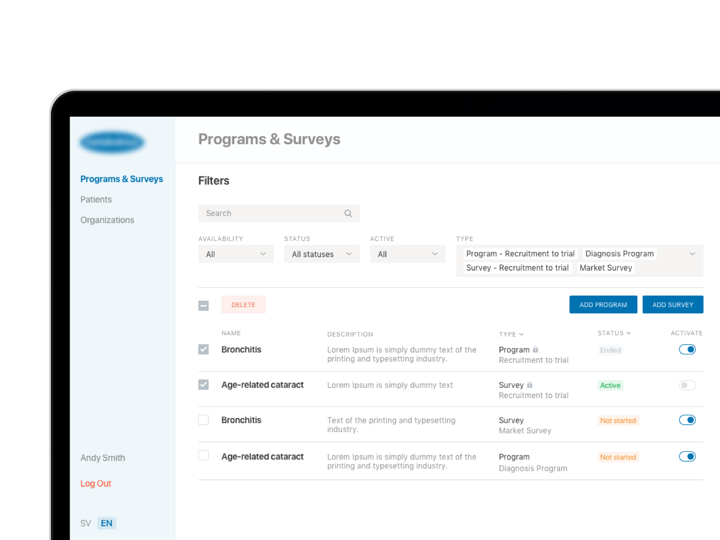This screenshot has width=720, height=540.
Task: Toggle the select-all checkbox beside Delete
Action: click(x=203, y=306)
